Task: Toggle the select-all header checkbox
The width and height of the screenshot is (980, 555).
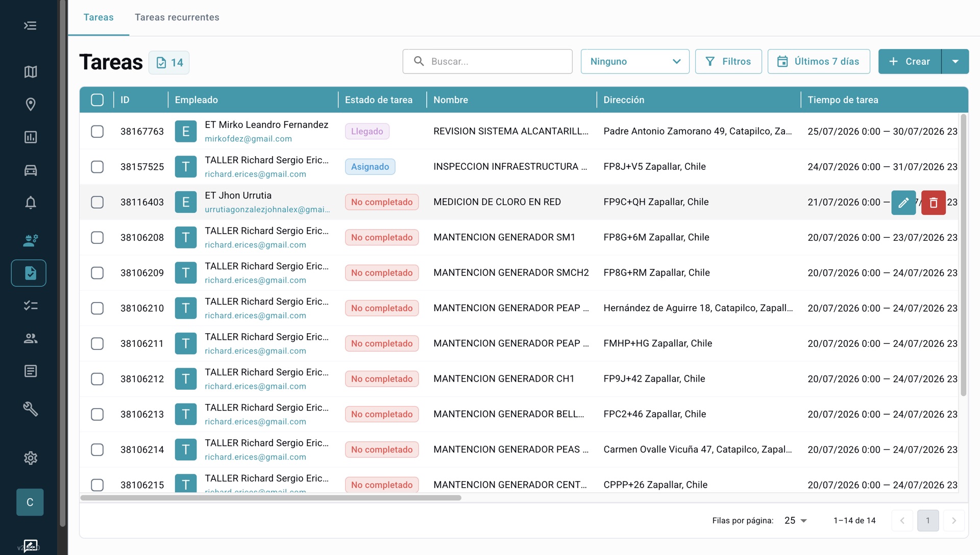Action: (97, 100)
